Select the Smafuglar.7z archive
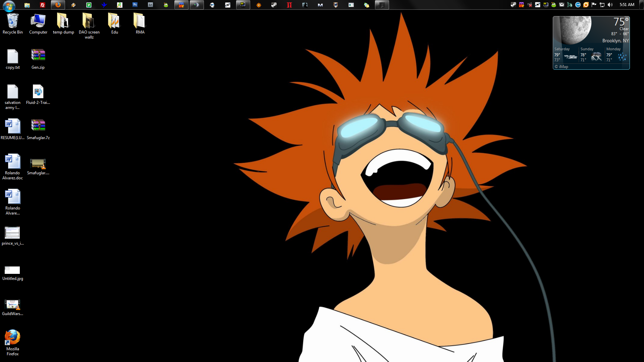 pyautogui.click(x=38, y=129)
